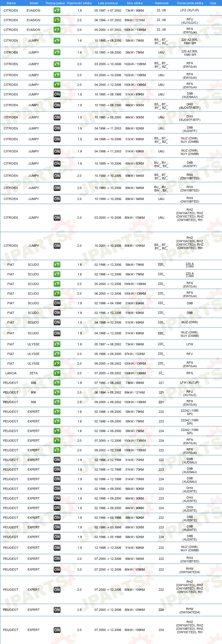The height and width of the screenshot is (644, 222).
Task: Select production years 10.1995 -> 08.1998
Action: point(108,94)
